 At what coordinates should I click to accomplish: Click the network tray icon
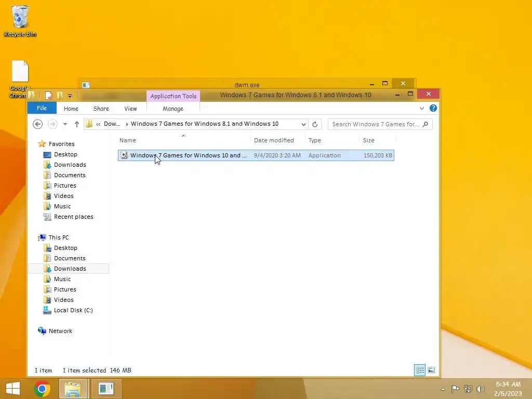click(x=468, y=389)
